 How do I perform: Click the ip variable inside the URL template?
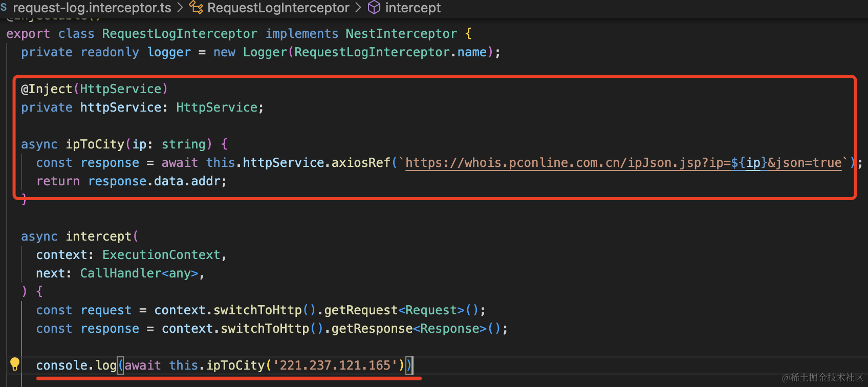click(753, 163)
